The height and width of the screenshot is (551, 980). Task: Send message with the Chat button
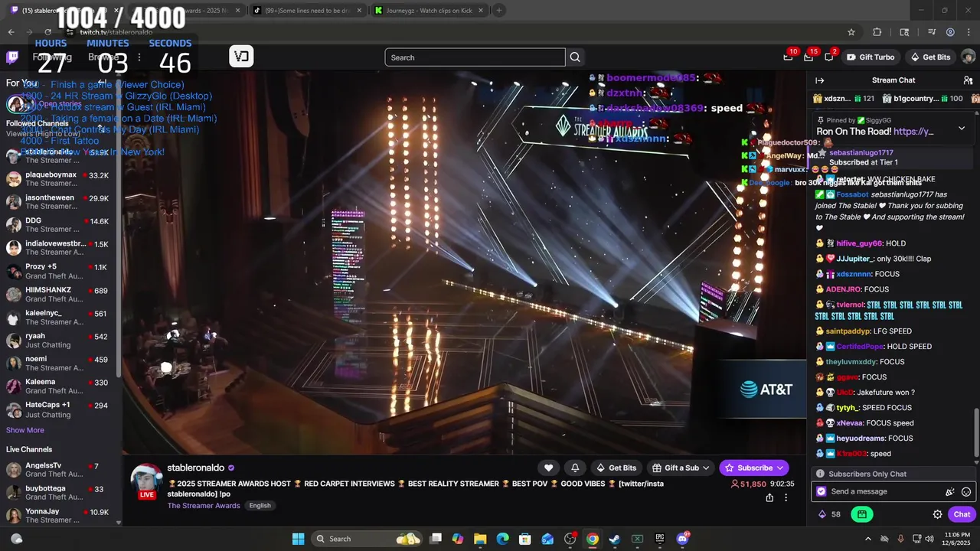pos(962,514)
